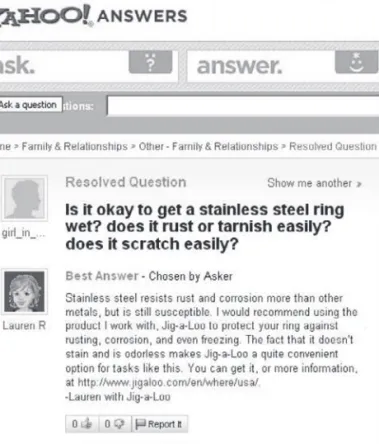Open girl_in_ asker profile avatar
The width and height of the screenshot is (379, 444).
24,198
